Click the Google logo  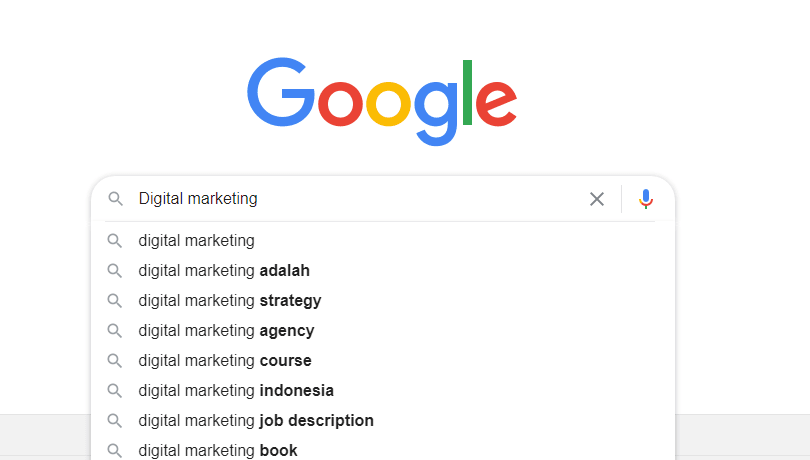click(382, 102)
